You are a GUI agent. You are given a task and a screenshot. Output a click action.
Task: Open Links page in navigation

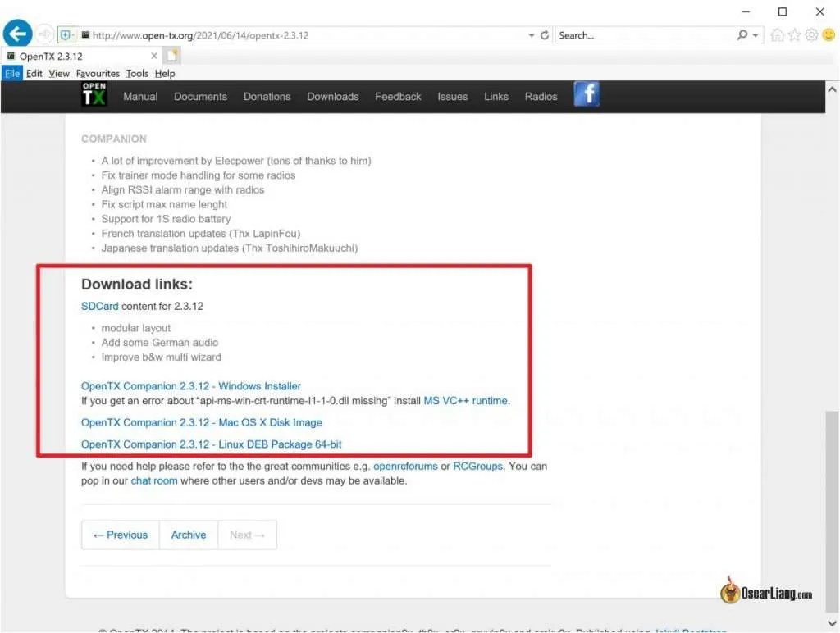496,97
